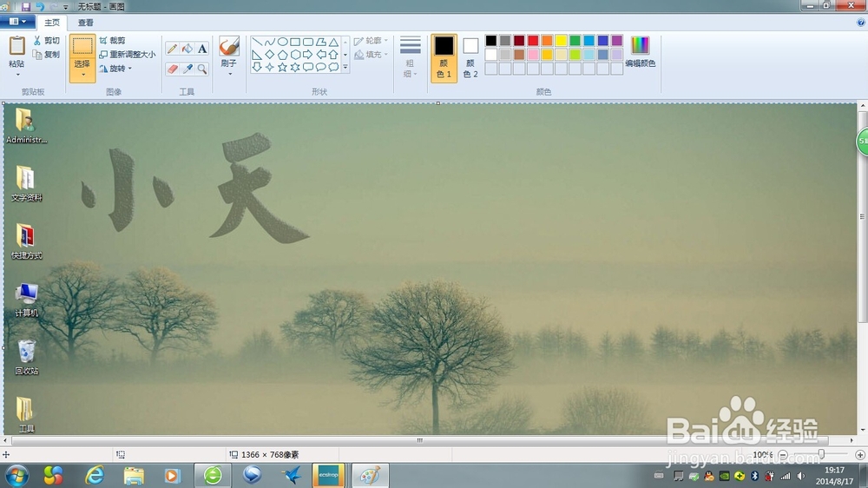Pick the purple color swatch

(x=616, y=41)
